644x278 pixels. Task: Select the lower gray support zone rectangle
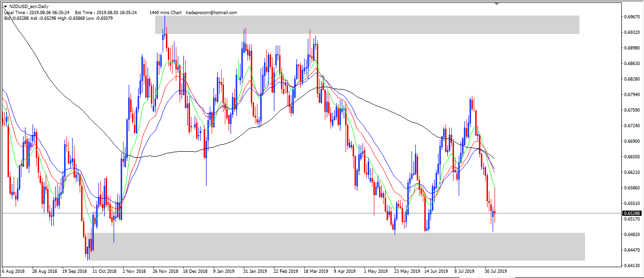pos(336,246)
